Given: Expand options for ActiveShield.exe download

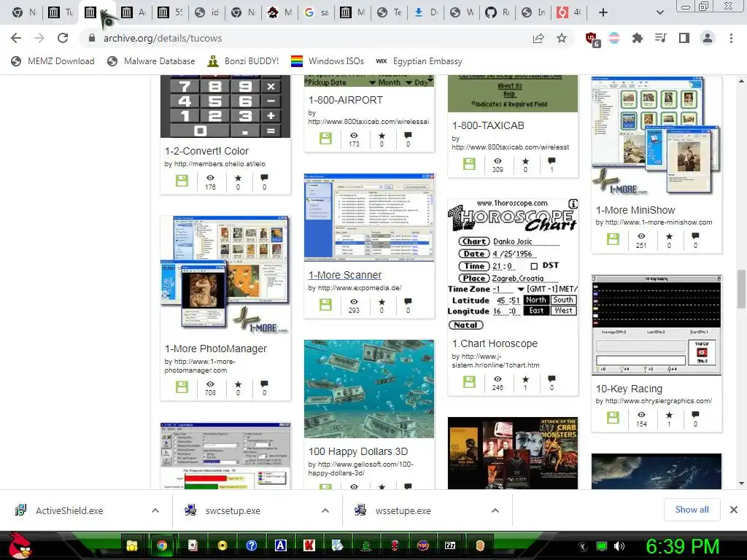Looking at the screenshot, I should 155,510.
